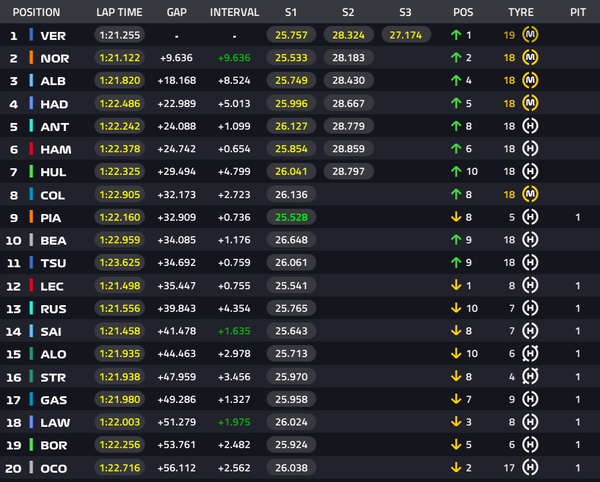Viewport: 600px width, 482px height.
Task: Click HUL's hard tyre icon
Action: pos(530,171)
